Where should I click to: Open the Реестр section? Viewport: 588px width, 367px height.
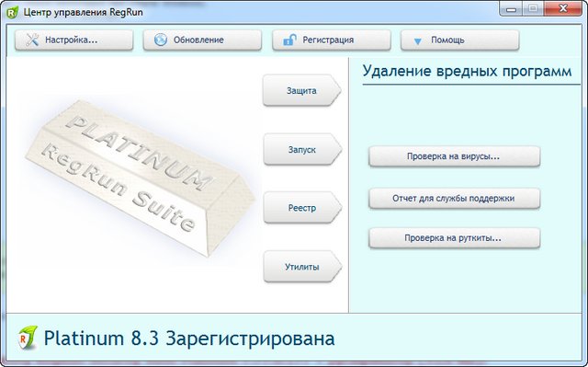[x=302, y=208]
